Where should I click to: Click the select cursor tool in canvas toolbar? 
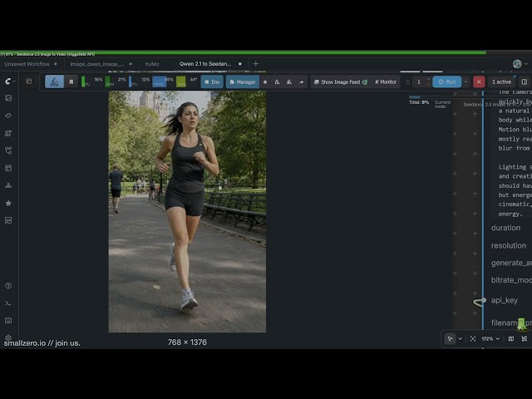pyautogui.click(x=450, y=338)
